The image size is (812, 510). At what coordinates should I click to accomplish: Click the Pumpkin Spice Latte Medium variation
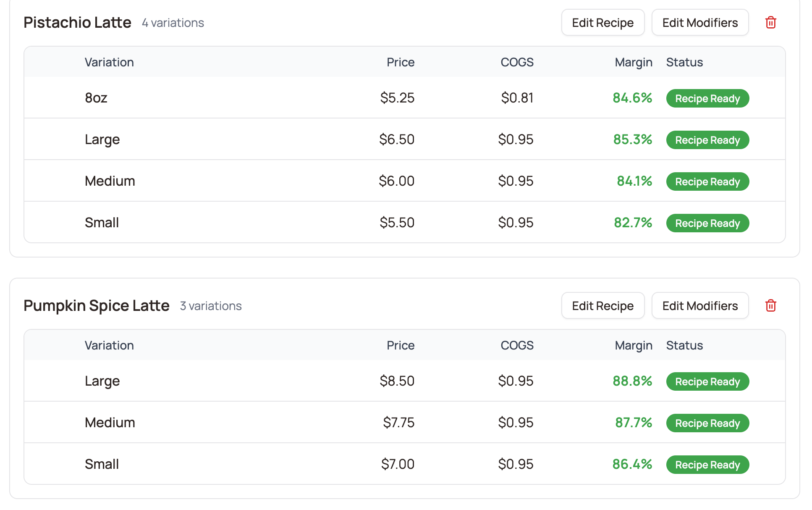pos(110,423)
